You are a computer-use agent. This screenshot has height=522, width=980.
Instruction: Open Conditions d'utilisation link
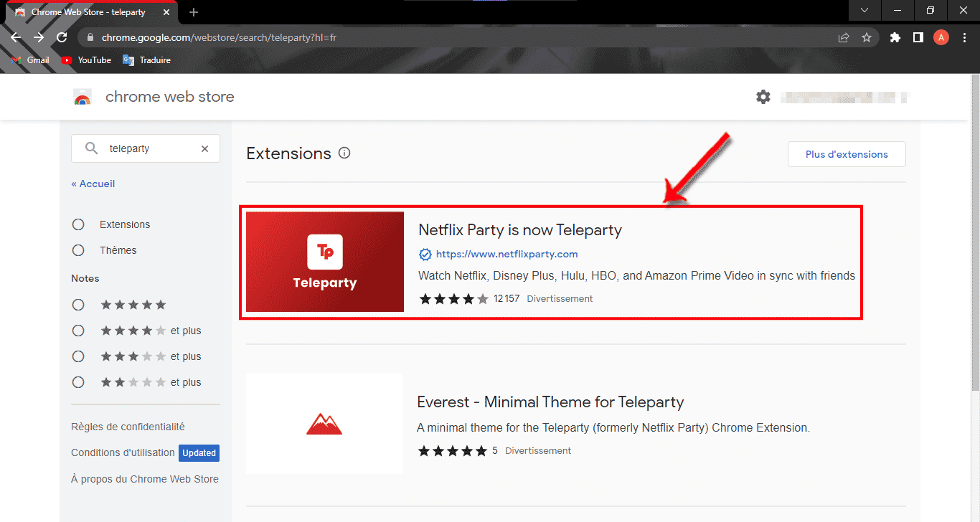123,452
